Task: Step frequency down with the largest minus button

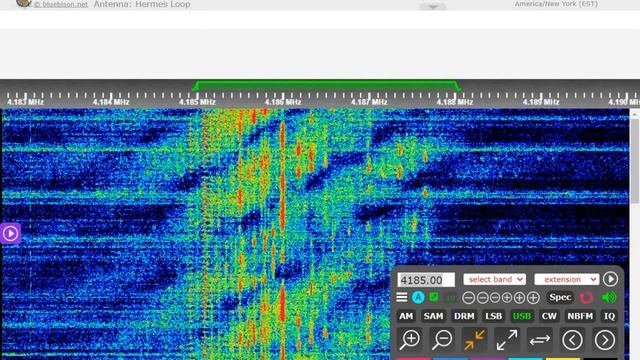Action: pyautogui.click(x=469, y=298)
